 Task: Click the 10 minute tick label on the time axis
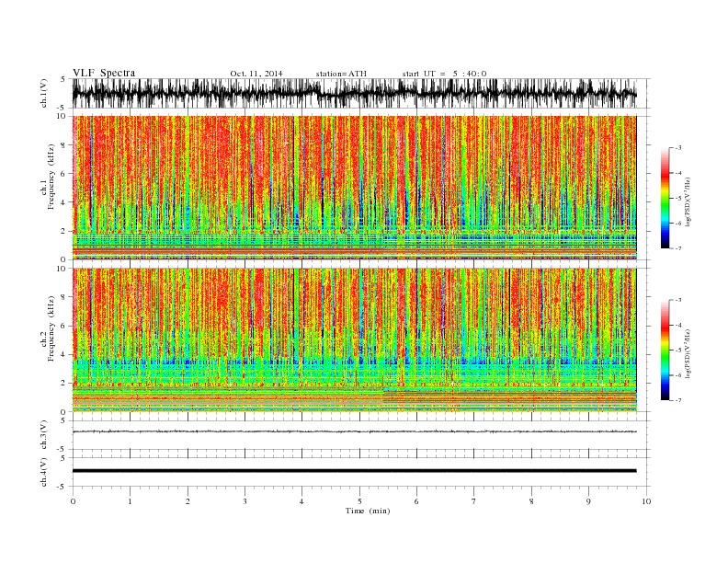point(646,501)
